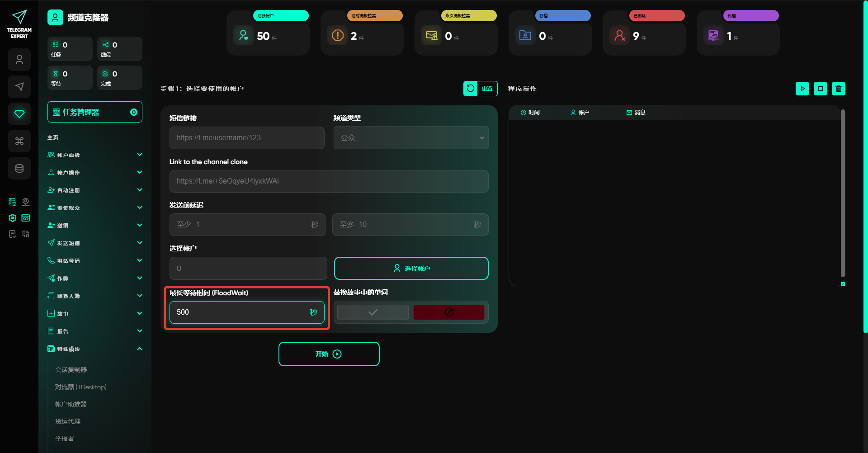Open 会话复制器 submenu item
The width and height of the screenshot is (868, 453).
71,370
